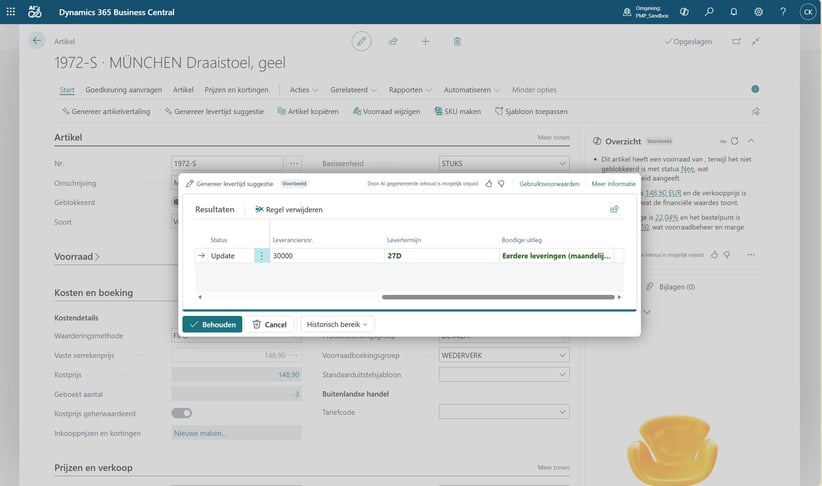Click SKU maken action
Viewport: 822px width, 486px height.
458,111
